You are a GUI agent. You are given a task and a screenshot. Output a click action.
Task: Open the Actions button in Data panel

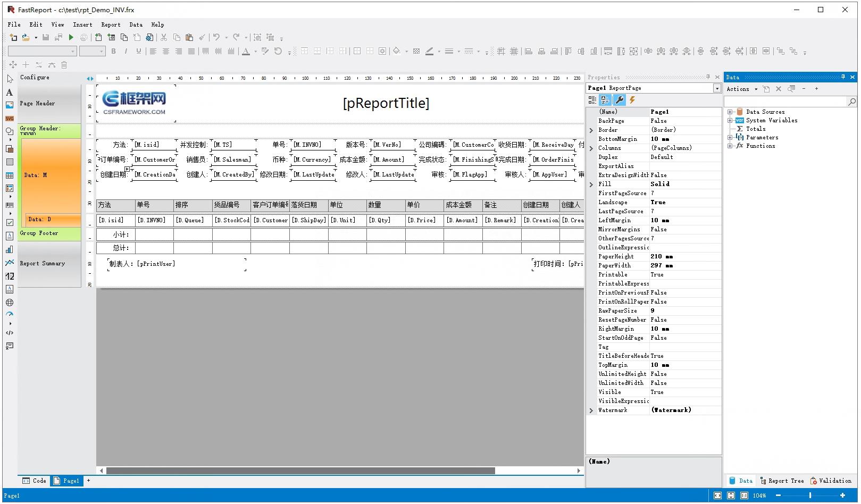(741, 89)
